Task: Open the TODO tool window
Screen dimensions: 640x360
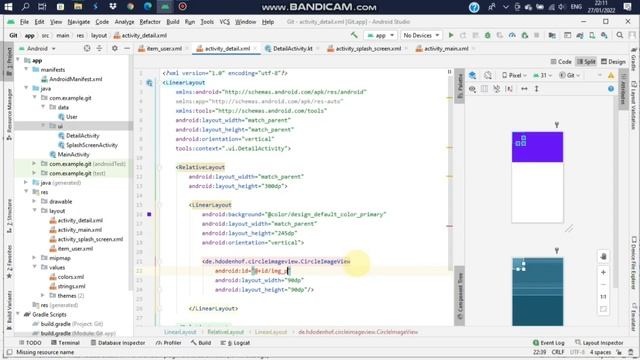Action: tap(30, 343)
